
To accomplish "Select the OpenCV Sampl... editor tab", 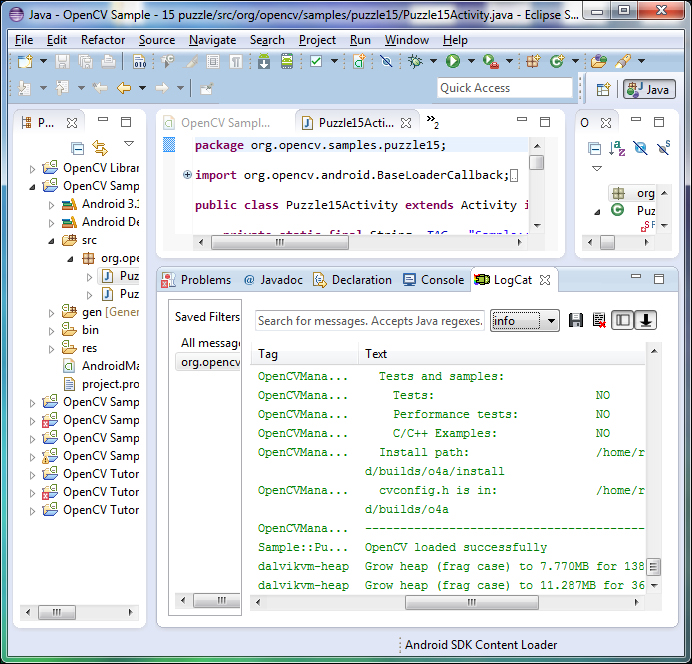I will pyautogui.click(x=217, y=123).
